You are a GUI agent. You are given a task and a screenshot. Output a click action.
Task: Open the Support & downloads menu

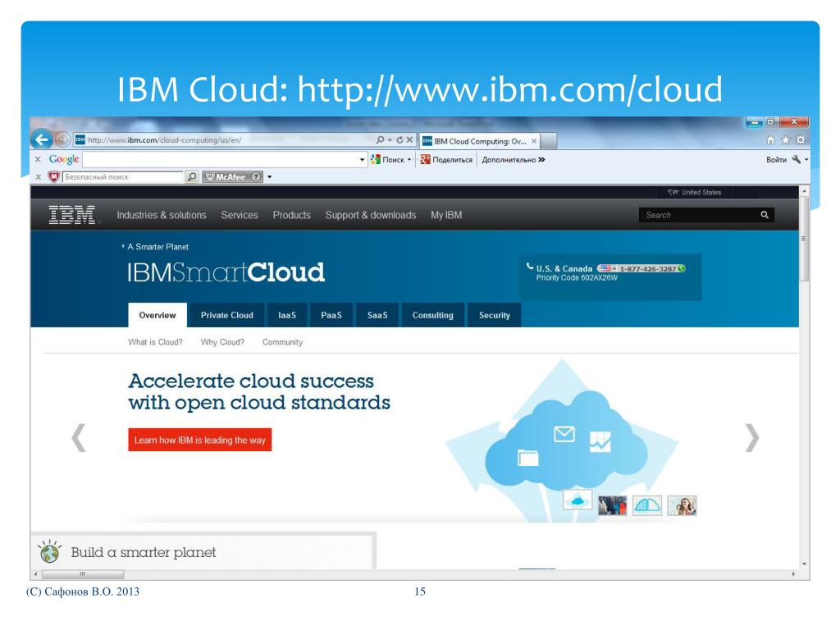(371, 215)
